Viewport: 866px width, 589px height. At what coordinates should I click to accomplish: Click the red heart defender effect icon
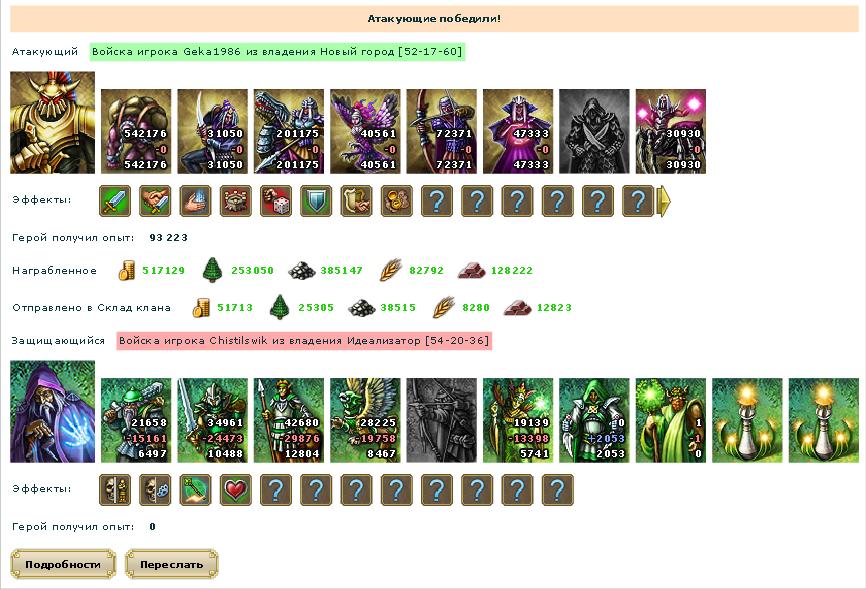[236, 490]
